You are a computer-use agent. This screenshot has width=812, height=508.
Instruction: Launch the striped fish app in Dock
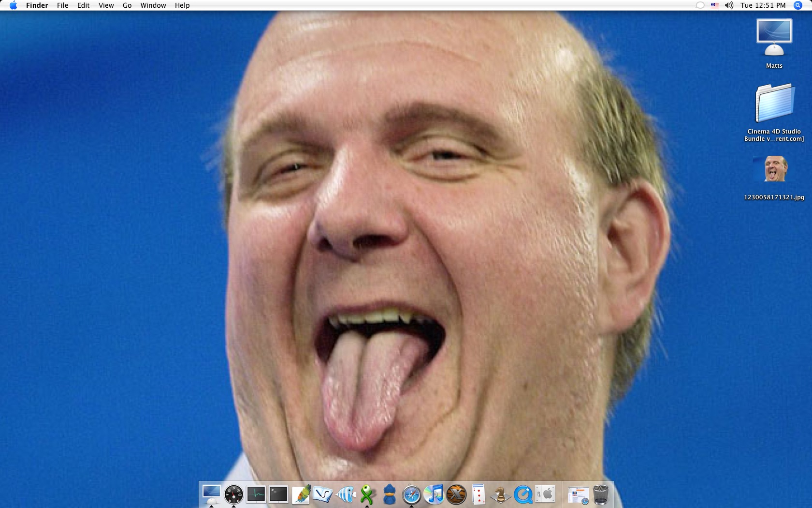point(346,494)
